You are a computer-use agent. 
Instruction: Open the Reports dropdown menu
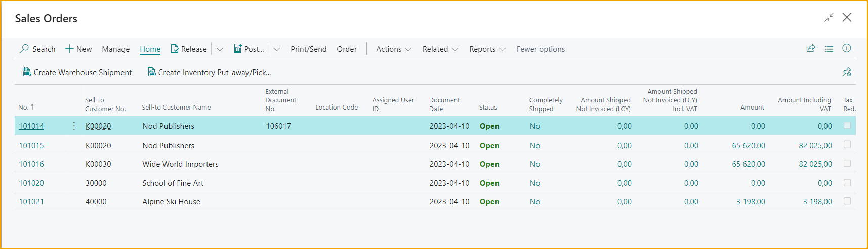[x=487, y=49]
